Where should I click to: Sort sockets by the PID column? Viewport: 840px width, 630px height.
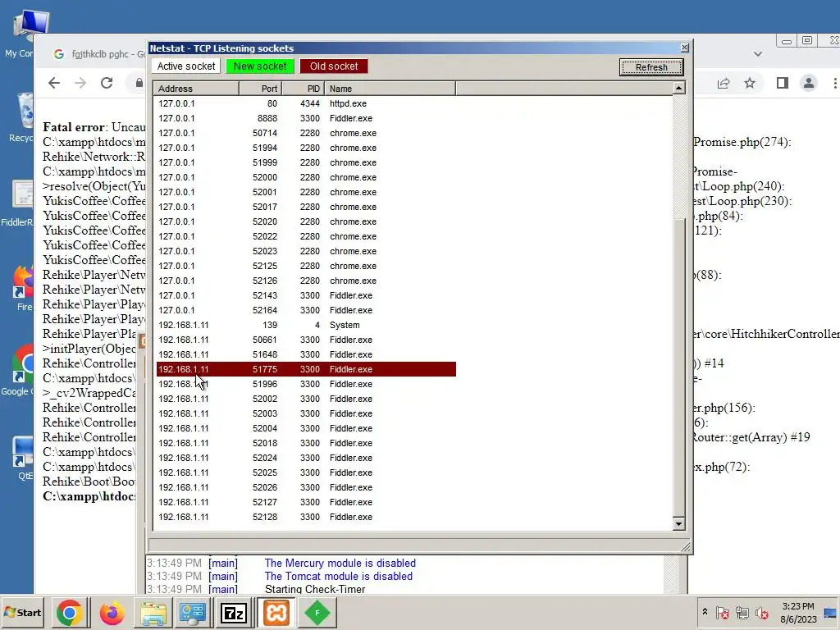(x=304, y=89)
